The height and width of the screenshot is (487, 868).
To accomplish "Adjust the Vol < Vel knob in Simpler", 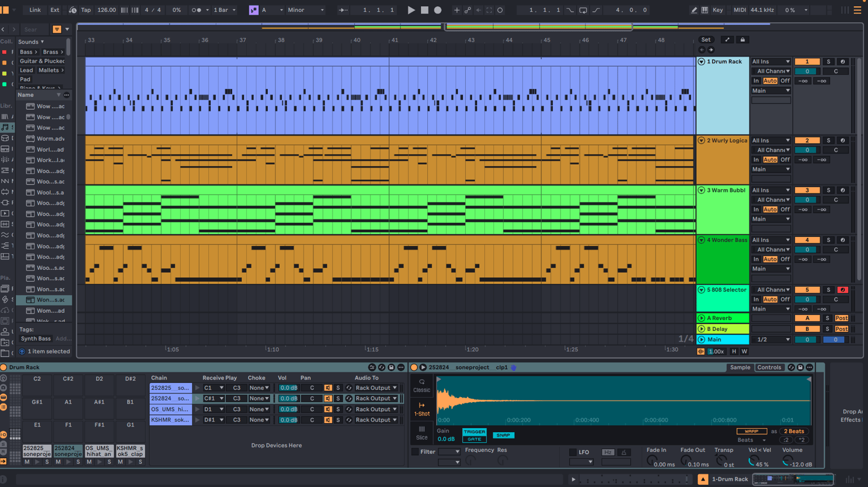I will 753,462.
